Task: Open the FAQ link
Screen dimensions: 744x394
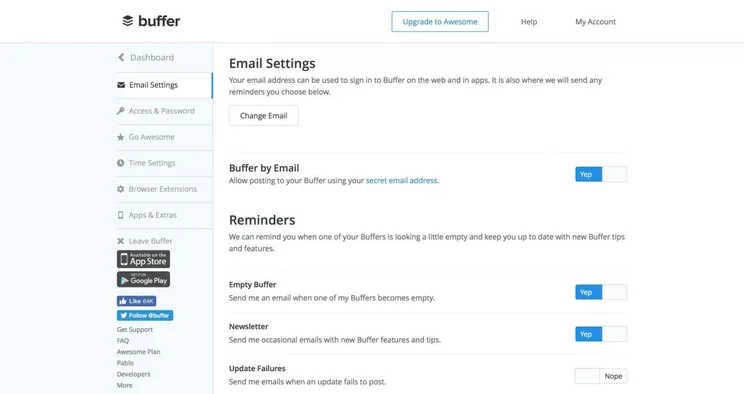Action: 123,341
